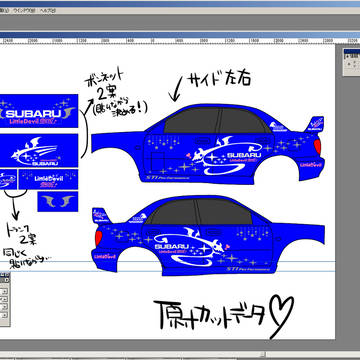360x360 pixels.
Task: Click the second arrow button in the small left palette
Action: coord(5,298)
